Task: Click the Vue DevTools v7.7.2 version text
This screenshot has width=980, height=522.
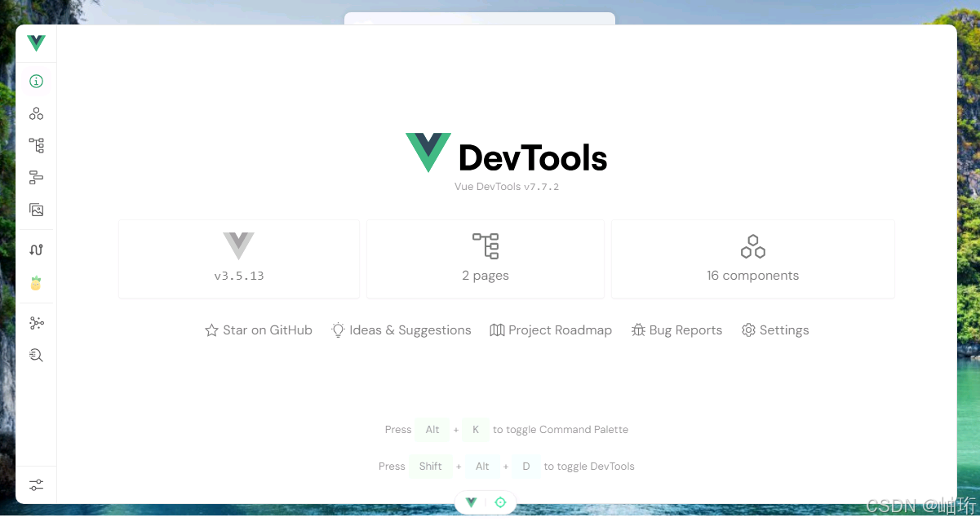Action: [507, 187]
